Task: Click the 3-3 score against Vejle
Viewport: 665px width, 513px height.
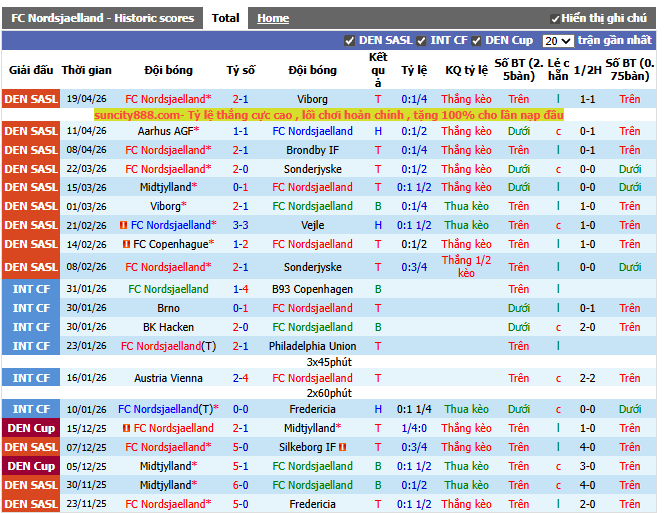Action: point(240,225)
